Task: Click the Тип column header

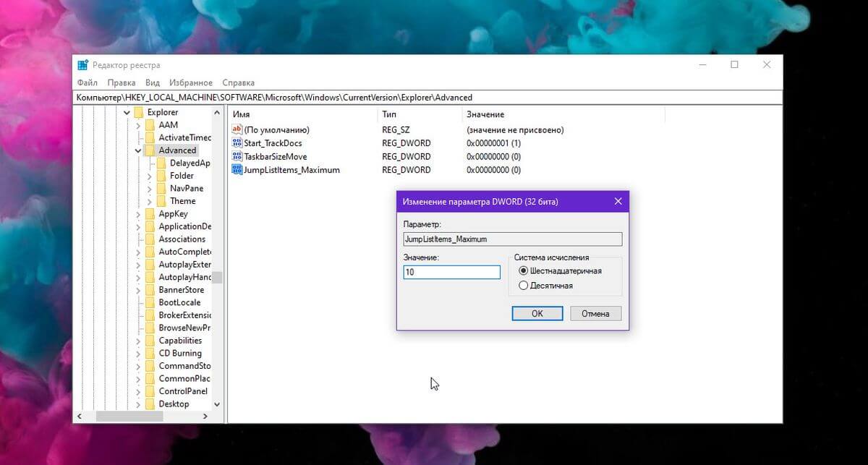Action: click(420, 114)
